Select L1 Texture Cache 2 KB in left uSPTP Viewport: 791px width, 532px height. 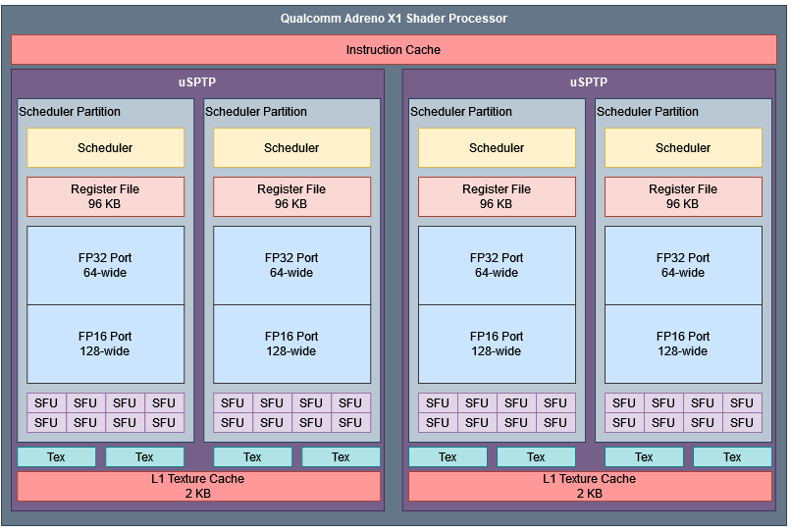[x=198, y=486]
